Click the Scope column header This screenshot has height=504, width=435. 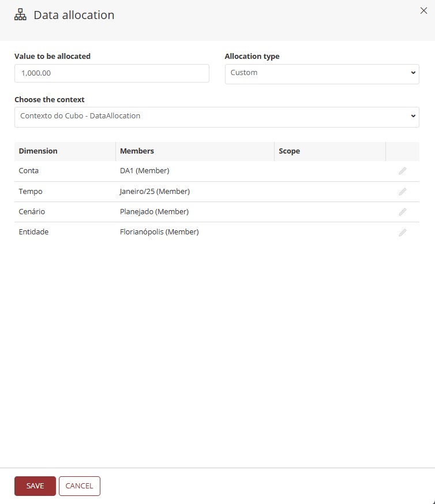pyautogui.click(x=289, y=151)
